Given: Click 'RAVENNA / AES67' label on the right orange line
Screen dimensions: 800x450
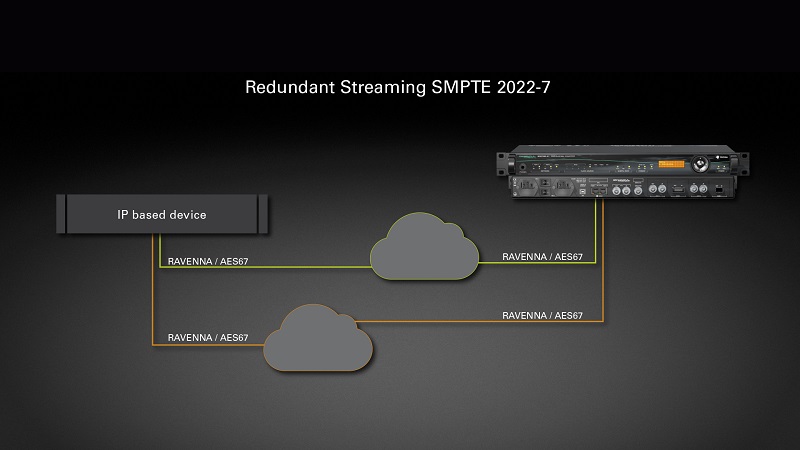Looking at the screenshot, I should pyautogui.click(x=542, y=315).
